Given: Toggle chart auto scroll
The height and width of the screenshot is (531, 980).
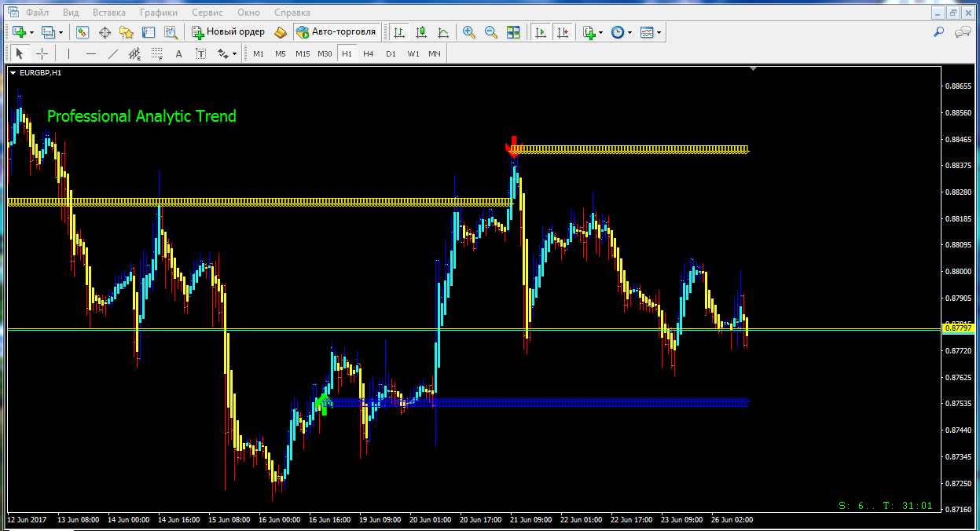Looking at the screenshot, I should coord(540,32).
